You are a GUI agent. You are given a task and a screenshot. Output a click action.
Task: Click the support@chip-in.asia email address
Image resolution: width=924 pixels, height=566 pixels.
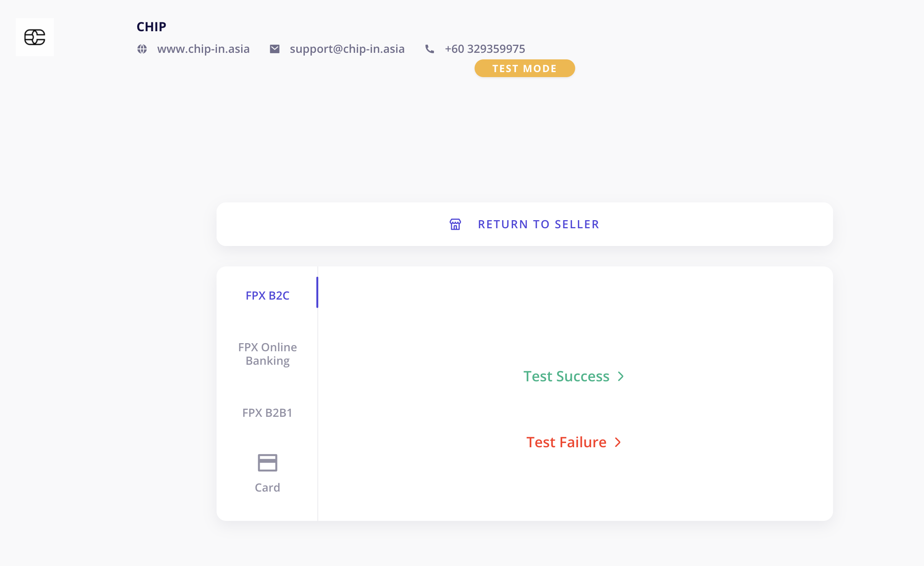[x=347, y=49]
